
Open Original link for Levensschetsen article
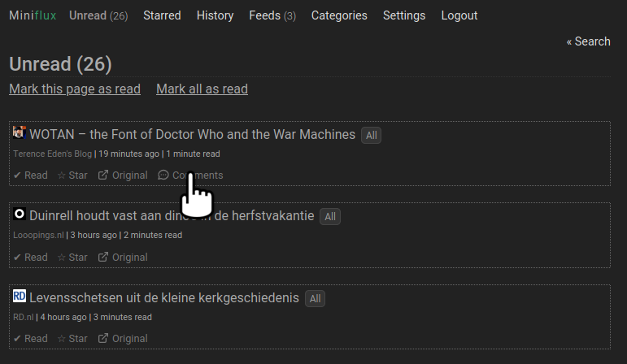123,339
